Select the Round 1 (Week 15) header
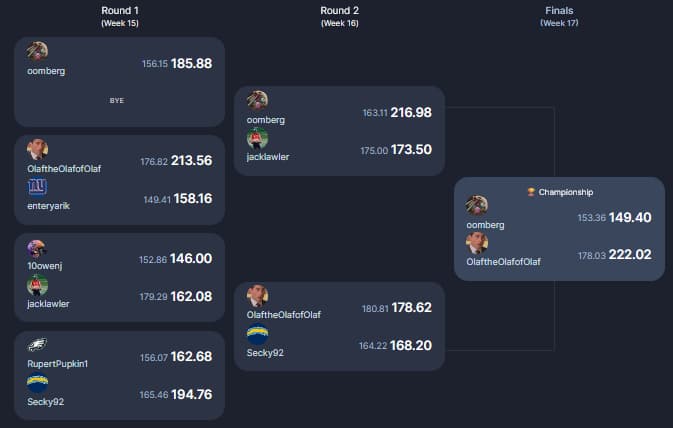 120,15
